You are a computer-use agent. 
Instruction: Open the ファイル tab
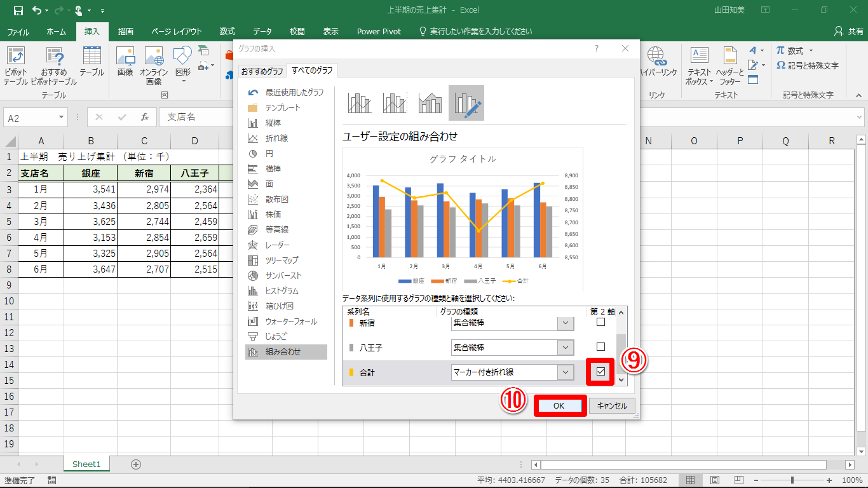coord(18,32)
